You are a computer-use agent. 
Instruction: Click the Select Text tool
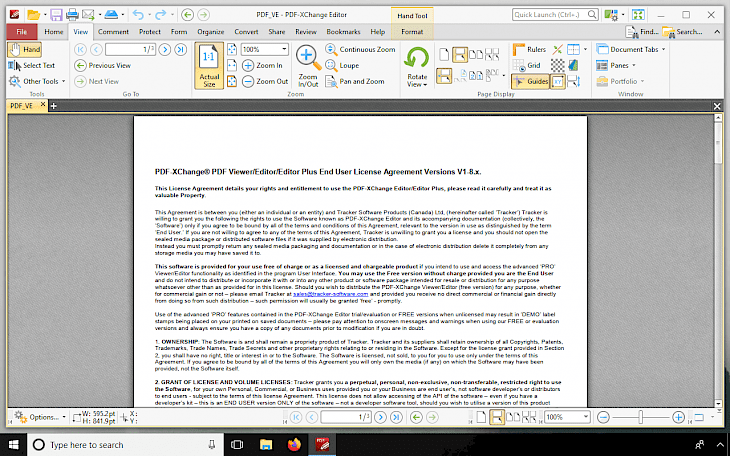tap(32, 66)
